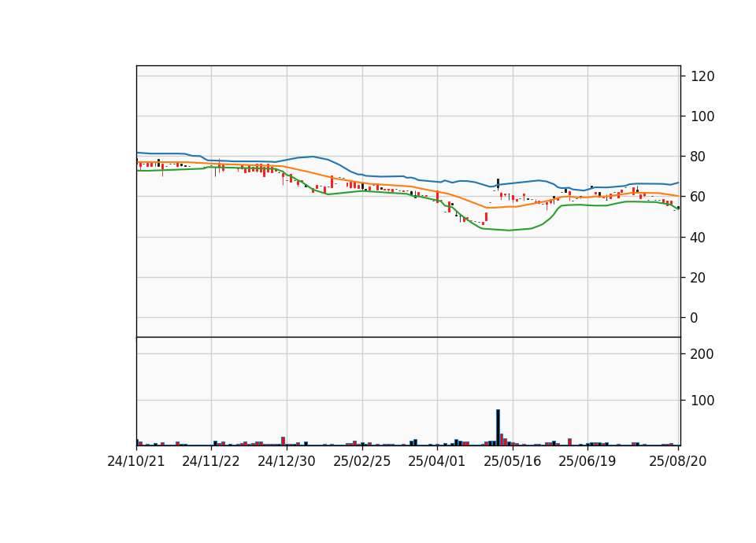Click the black candlestick above the upper band
This screenshot has height=543, width=756.
point(498,183)
